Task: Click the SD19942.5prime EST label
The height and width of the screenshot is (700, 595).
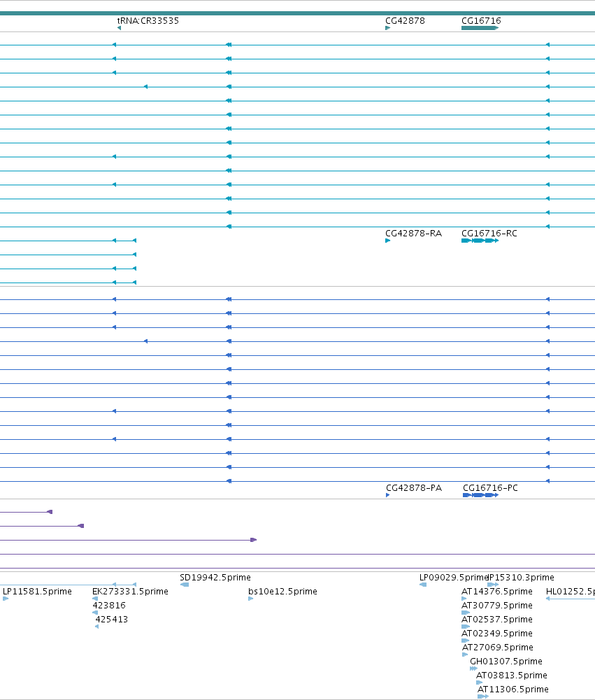Action: [215, 577]
